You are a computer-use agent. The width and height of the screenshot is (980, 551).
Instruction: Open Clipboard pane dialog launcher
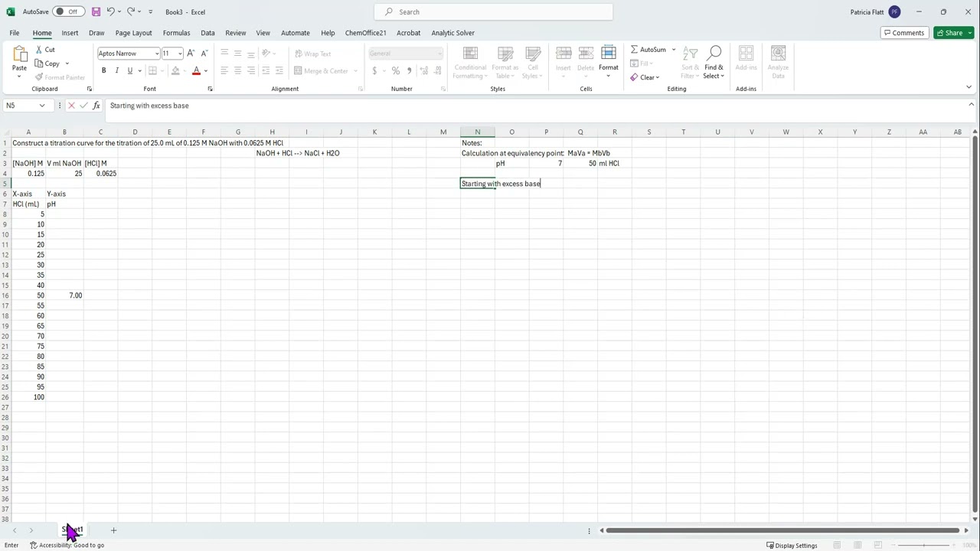pos(89,89)
